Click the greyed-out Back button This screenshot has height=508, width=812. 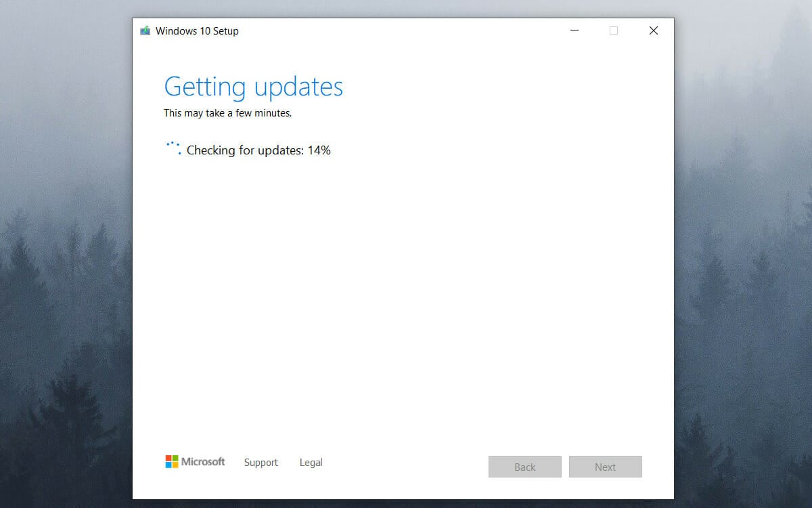[525, 467]
